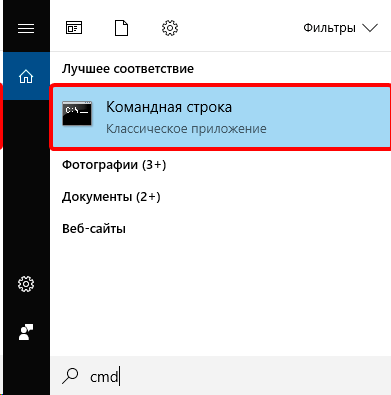Open the Веб-сайты category
391x395 pixels.
click(x=94, y=229)
